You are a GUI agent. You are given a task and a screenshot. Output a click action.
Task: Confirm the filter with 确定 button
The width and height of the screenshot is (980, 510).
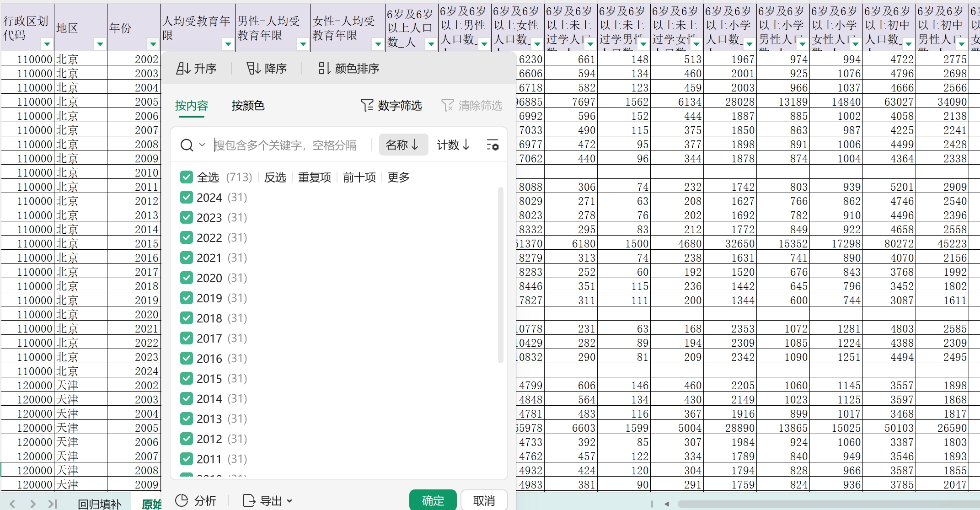point(433,500)
